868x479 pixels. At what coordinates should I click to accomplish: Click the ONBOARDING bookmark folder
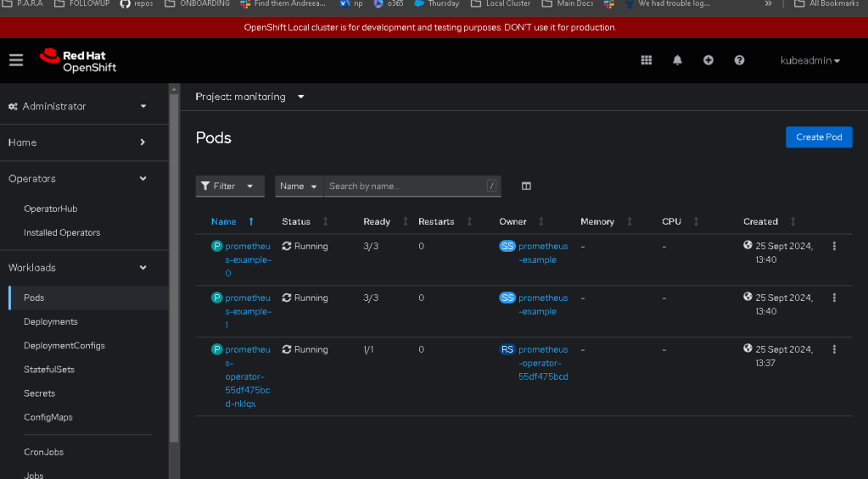197,4
